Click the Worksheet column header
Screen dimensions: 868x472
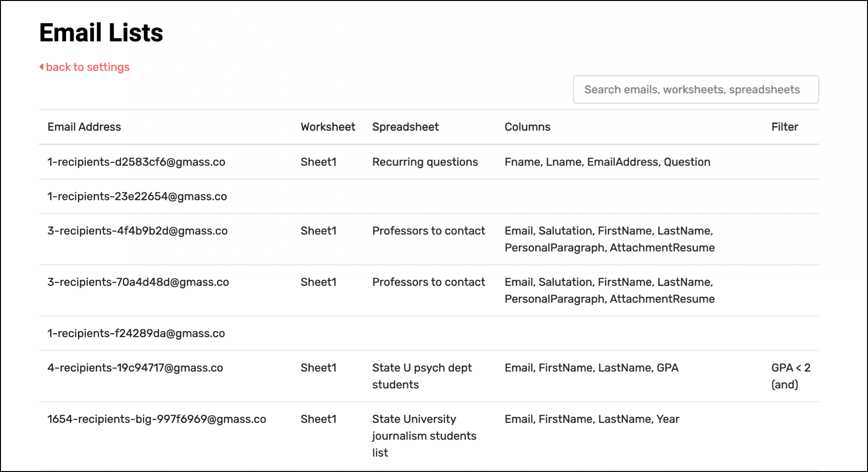[328, 127]
